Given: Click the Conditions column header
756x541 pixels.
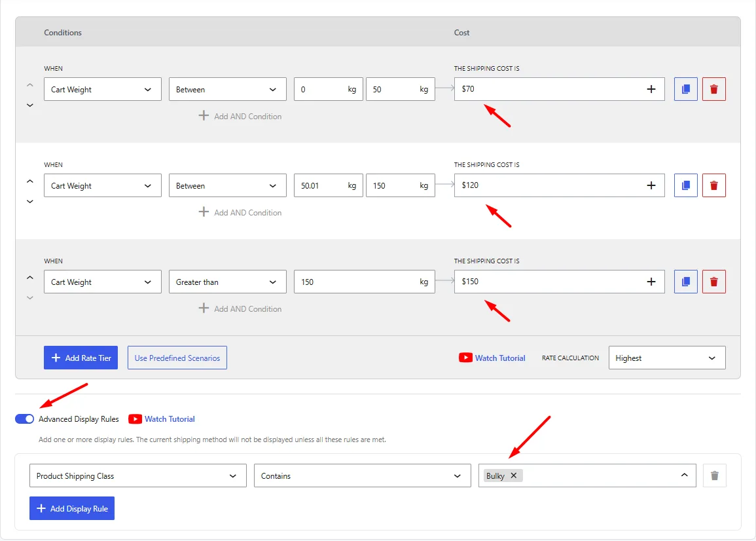Looking at the screenshot, I should [x=63, y=32].
